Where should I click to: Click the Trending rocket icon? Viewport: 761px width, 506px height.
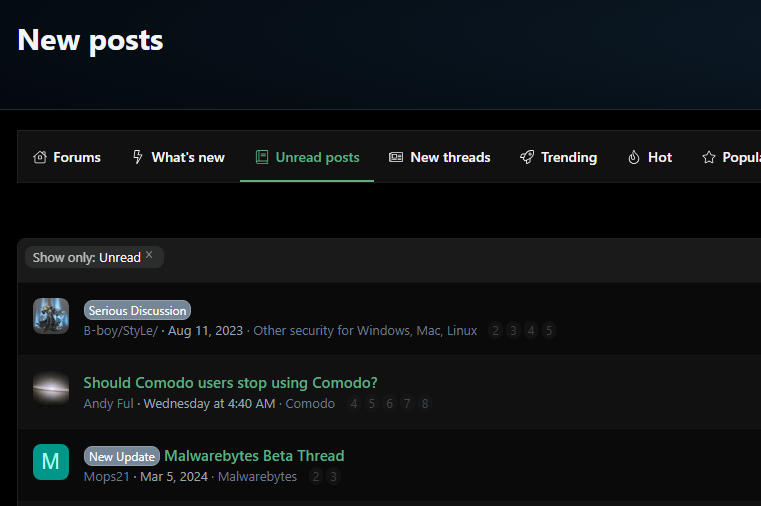(x=527, y=157)
